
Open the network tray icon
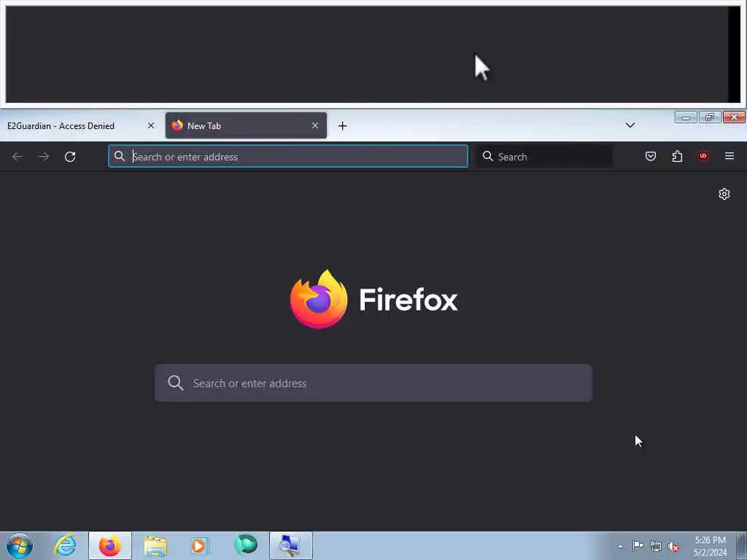[656, 546]
